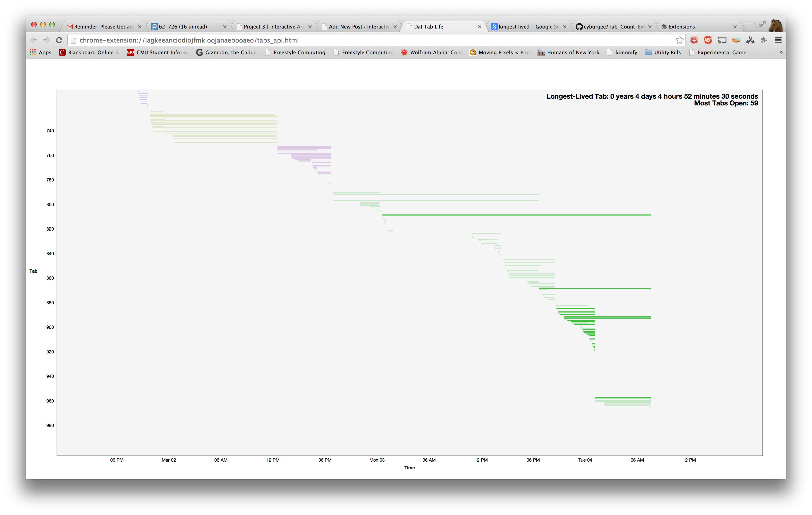
Task: Open the Moving Pixels bookmark
Action: click(500, 52)
